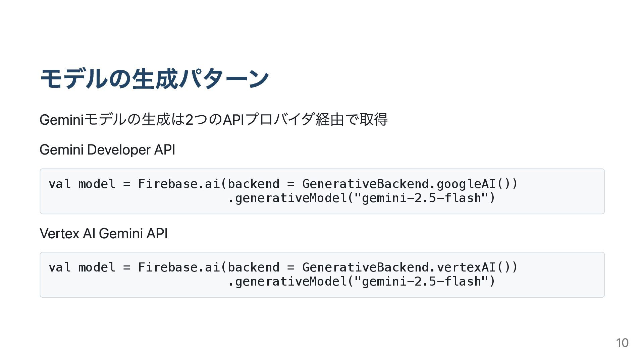Click GenerativeBackend in the vertexAI code line
This screenshot has height=362, width=644.
pos(365,267)
